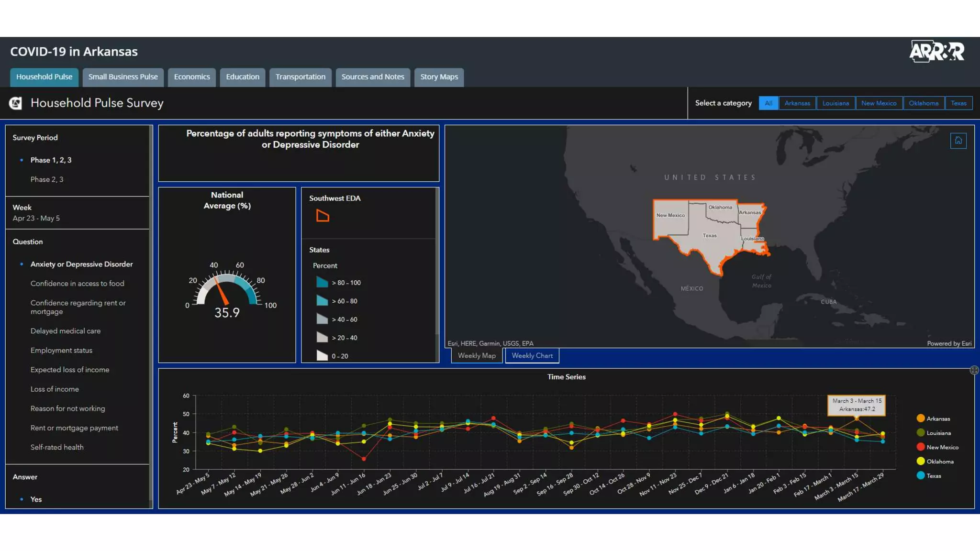Expand the Time Series chart icon
This screenshot has width=980, height=551.
(974, 370)
